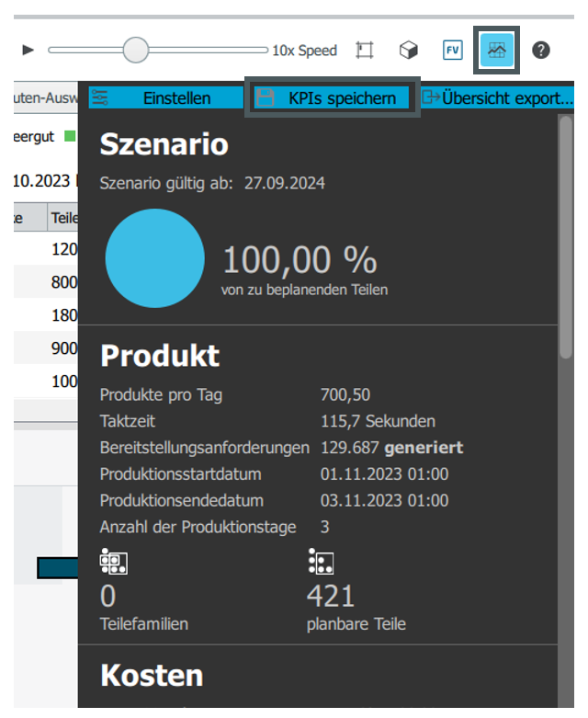The image size is (588, 718).
Task: Open help via question mark icon
Action: pos(541,51)
